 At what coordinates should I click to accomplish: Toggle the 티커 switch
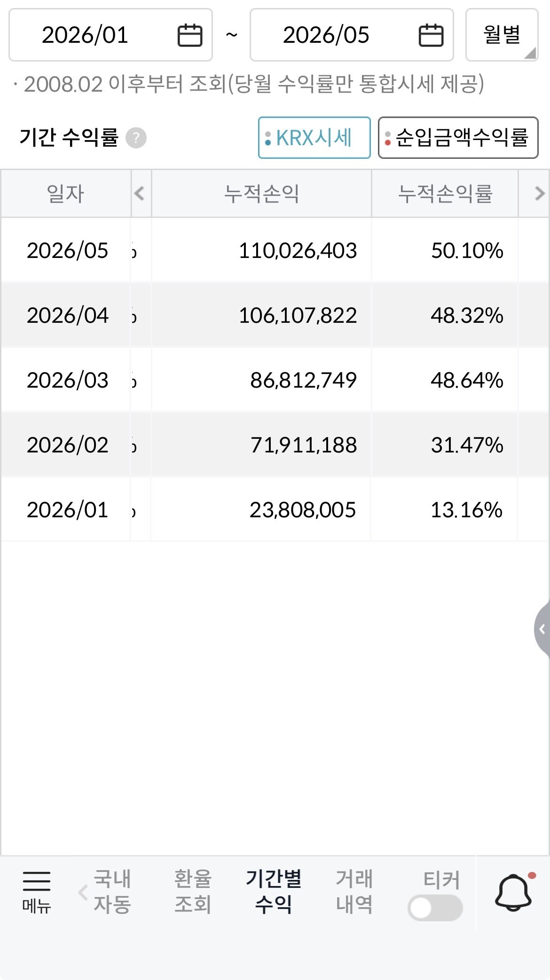pyautogui.click(x=435, y=908)
